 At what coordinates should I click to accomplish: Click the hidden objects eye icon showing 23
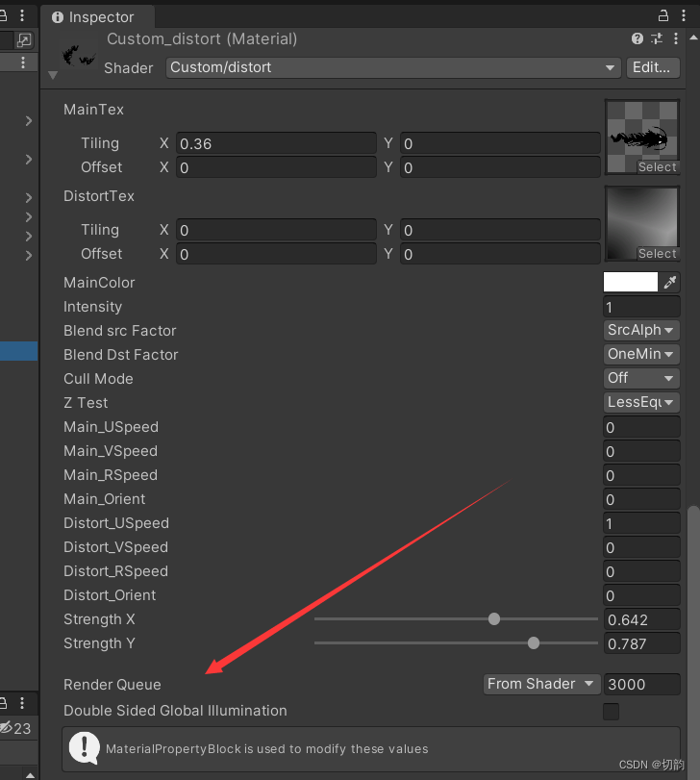point(7,728)
